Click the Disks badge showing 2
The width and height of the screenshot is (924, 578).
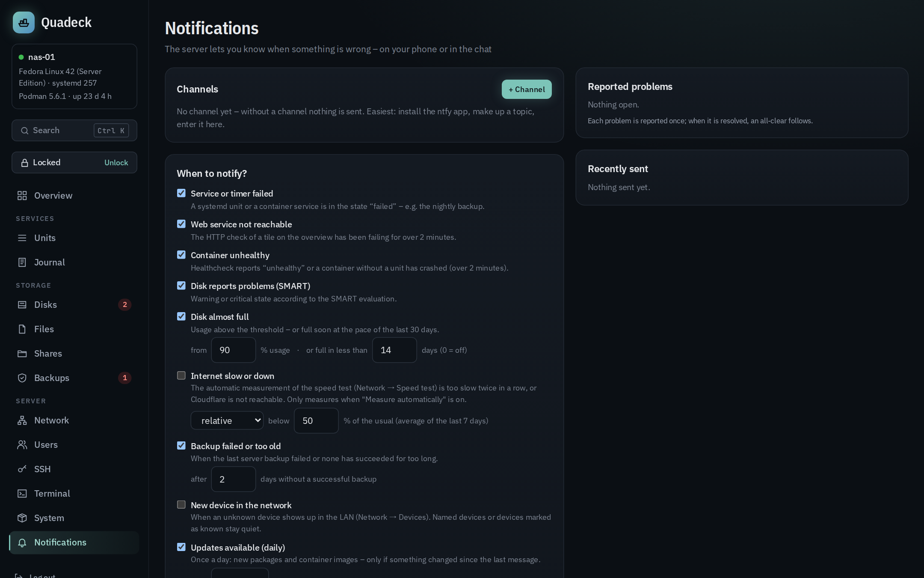125,305
